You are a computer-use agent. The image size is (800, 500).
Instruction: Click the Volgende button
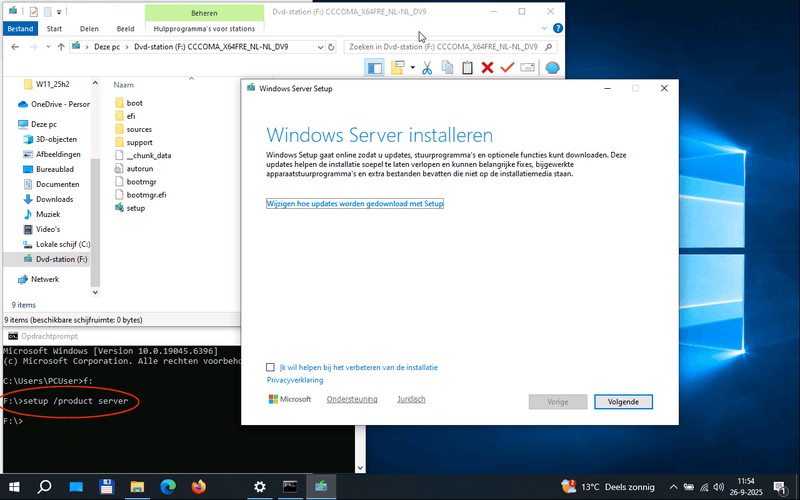coord(623,402)
